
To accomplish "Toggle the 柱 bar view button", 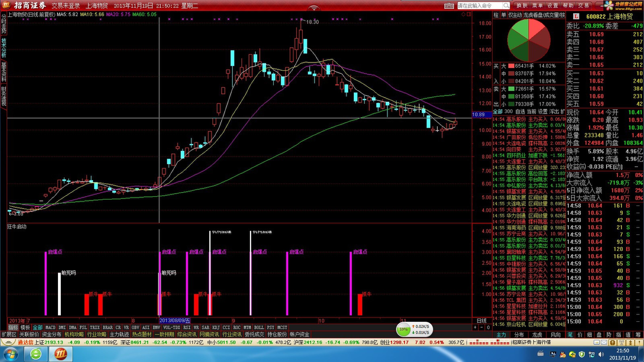I will [x=496, y=15].
